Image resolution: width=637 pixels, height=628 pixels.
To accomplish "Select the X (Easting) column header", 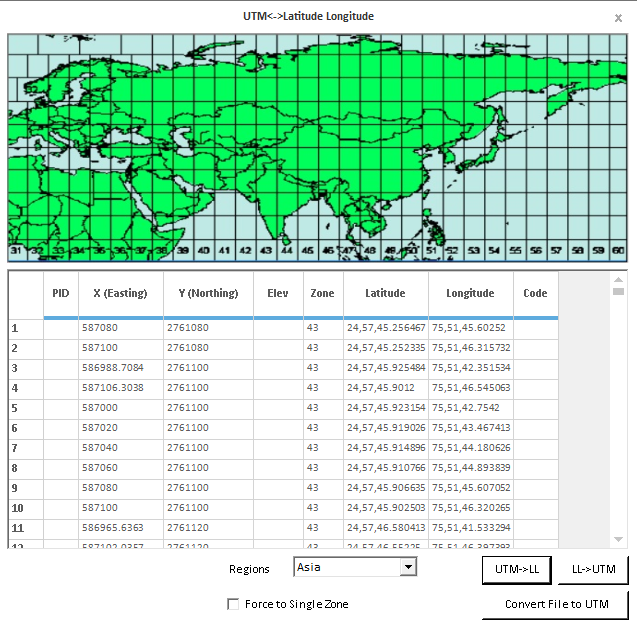I will point(121,294).
